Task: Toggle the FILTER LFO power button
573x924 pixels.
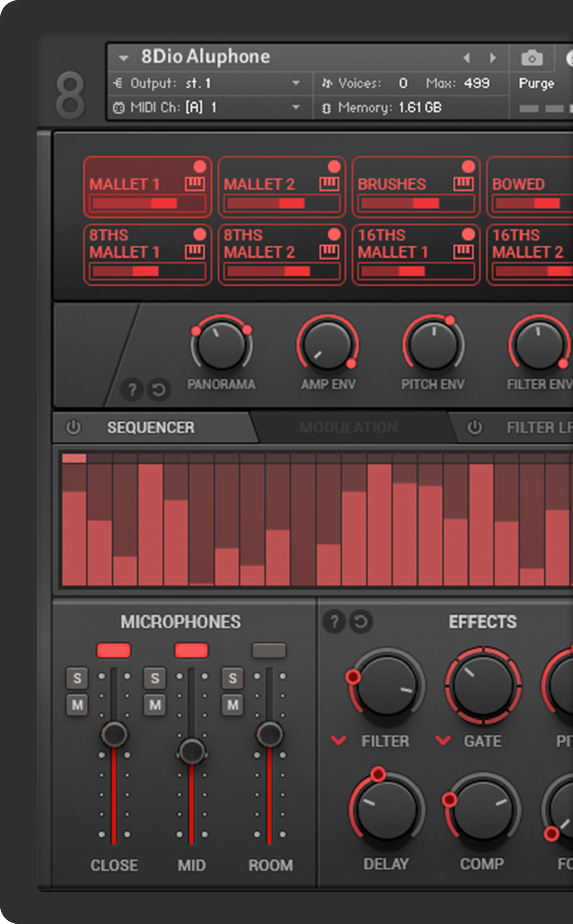Action: [x=475, y=427]
